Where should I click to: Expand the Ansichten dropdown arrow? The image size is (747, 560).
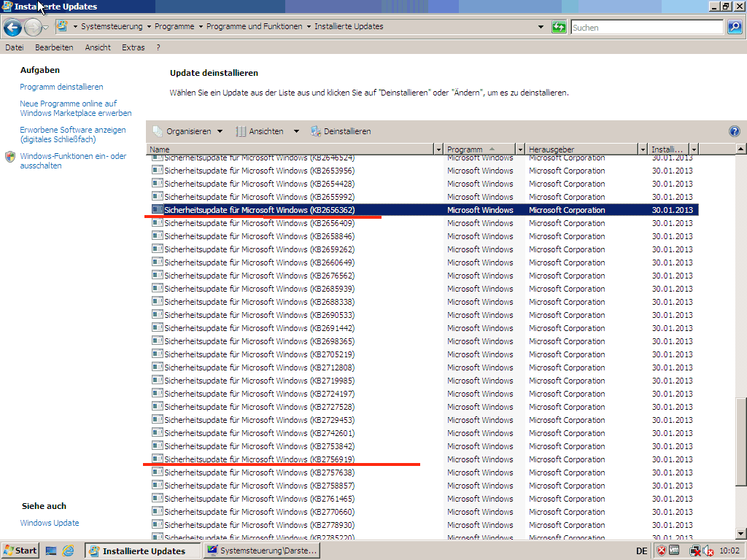[x=296, y=131]
